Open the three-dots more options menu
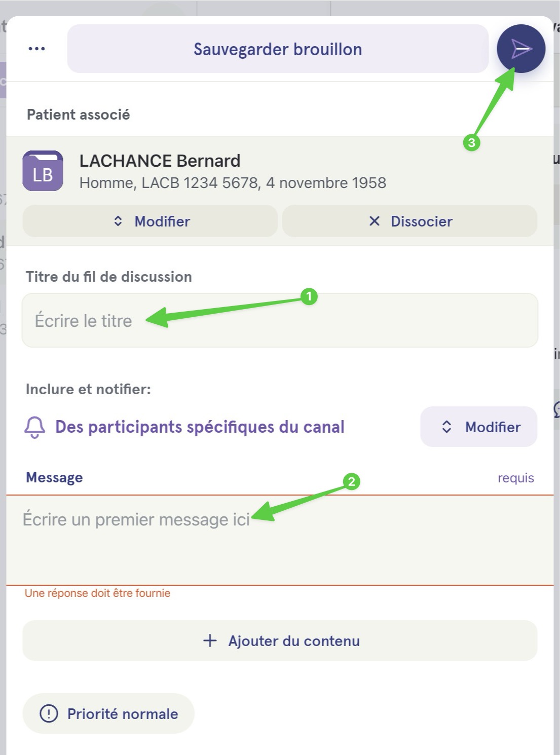The width and height of the screenshot is (560, 755). pos(36,49)
